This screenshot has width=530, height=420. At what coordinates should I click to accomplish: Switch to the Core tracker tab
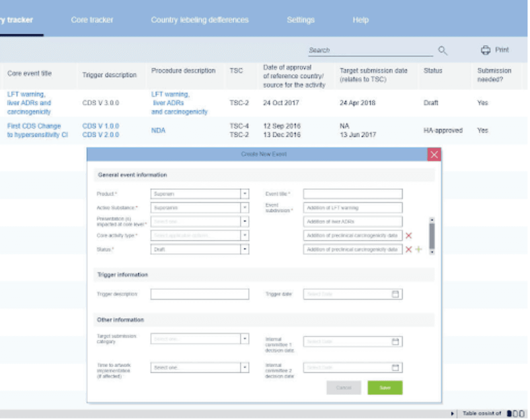[92, 20]
